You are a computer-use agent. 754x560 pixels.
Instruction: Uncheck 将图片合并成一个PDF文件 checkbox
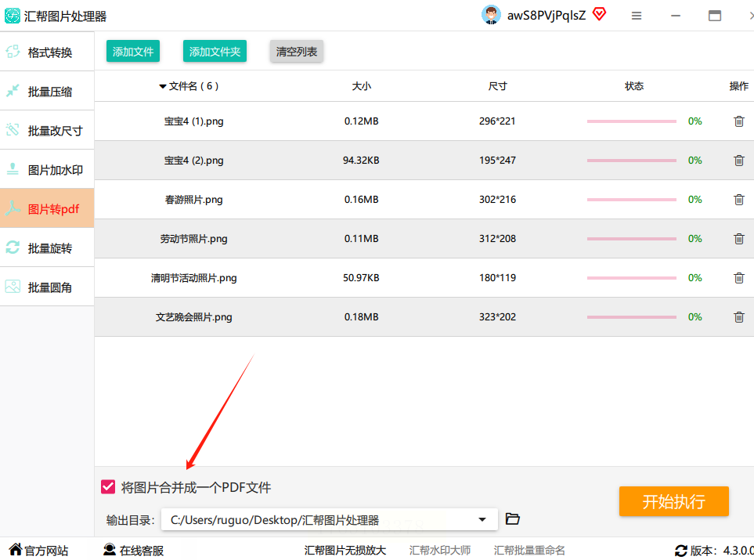109,487
